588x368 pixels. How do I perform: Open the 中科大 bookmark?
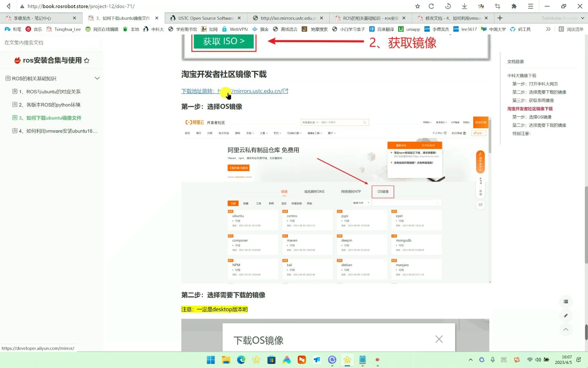coord(153,29)
